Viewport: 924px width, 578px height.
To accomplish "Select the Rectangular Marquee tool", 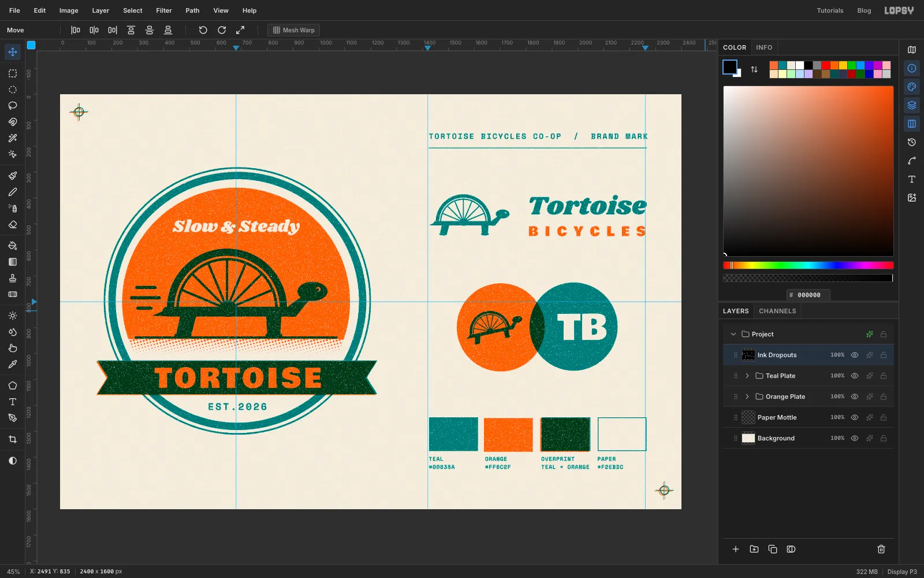I will pyautogui.click(x=13, y=73).
